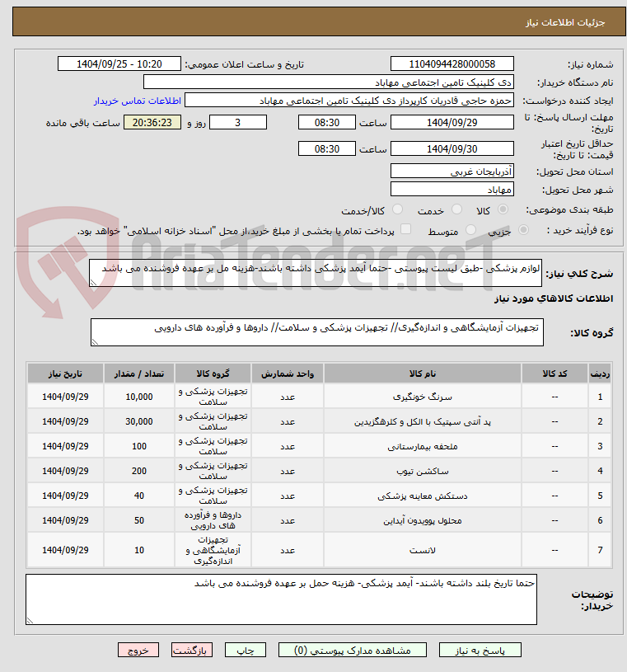627x672 pixels.
Task: Select the جزیی purchase type radio
Action: 523,230
